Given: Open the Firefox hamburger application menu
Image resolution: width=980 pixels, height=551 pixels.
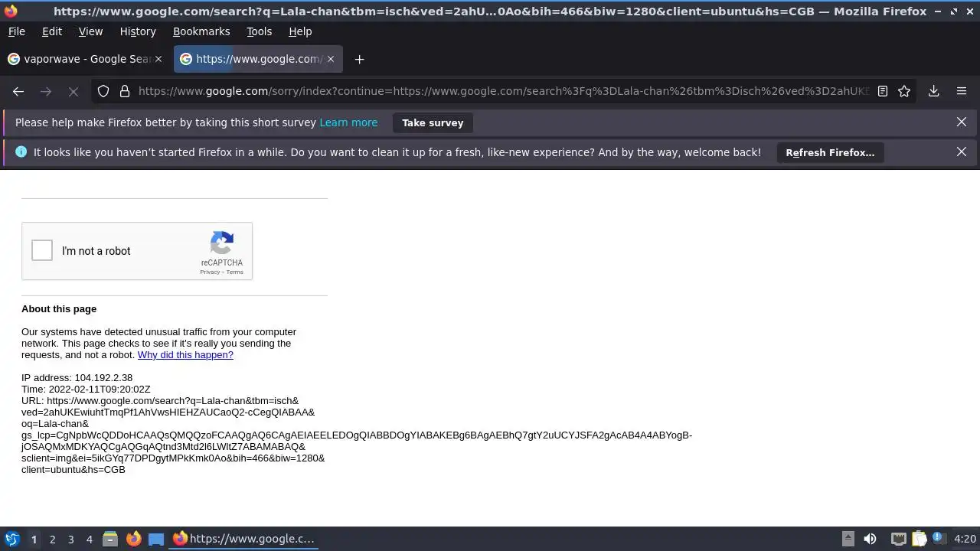Looking at the screenshot, I should click(x=962, y=91).
